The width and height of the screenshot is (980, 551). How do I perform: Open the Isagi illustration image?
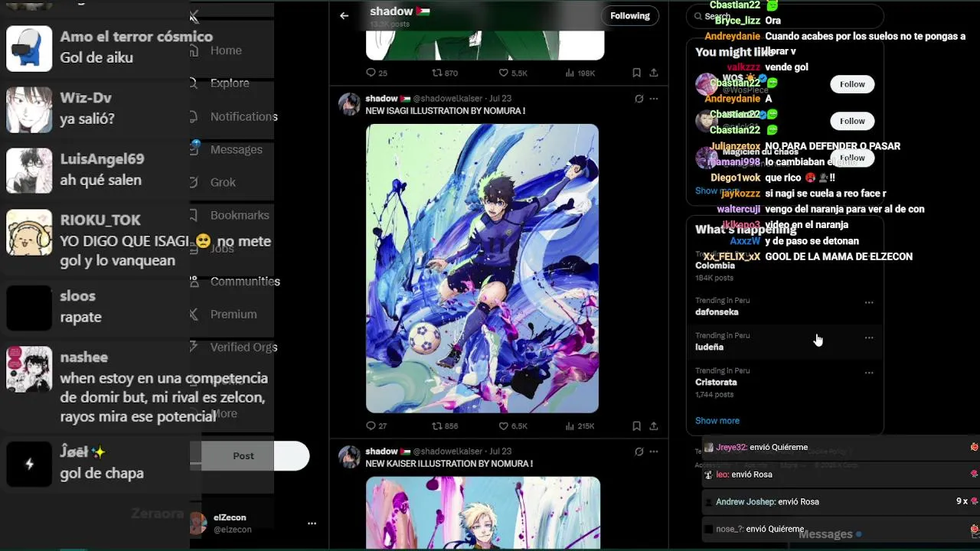[482, 268]
